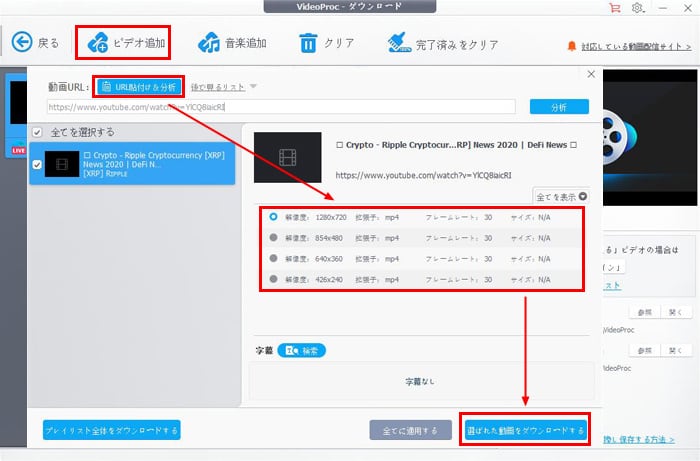Select the 854x480 mp4 resolution option
The height and width of the screenshot is (461, 700).
pyautogui.click(x=275, y=238)
